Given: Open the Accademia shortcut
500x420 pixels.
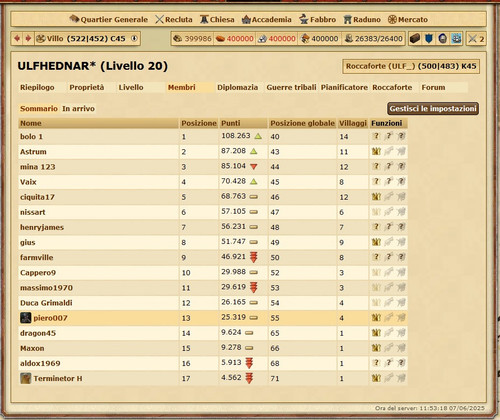Looking at the screenshot, I should pos(267,20).
